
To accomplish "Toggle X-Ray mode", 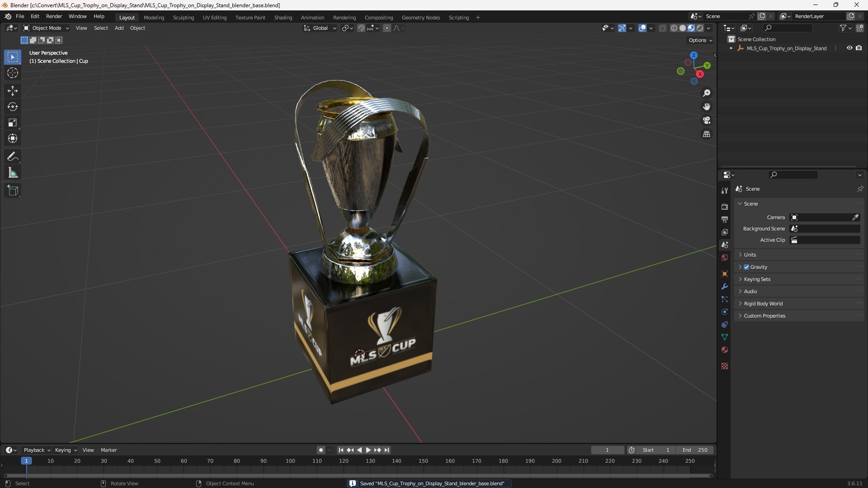I will pyautogui.click(x=663, y=28).
